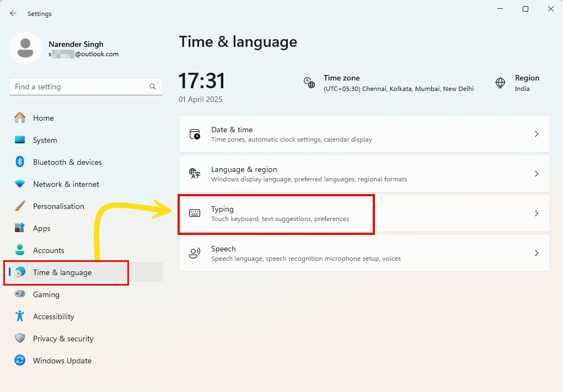Click the Home house icon

[20, 118]
